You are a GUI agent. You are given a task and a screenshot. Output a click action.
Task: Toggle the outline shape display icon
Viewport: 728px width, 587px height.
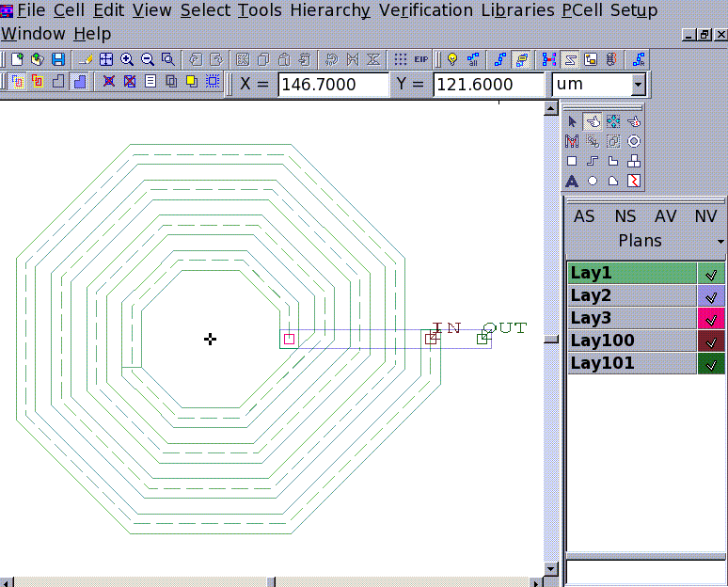pos(58,82)
